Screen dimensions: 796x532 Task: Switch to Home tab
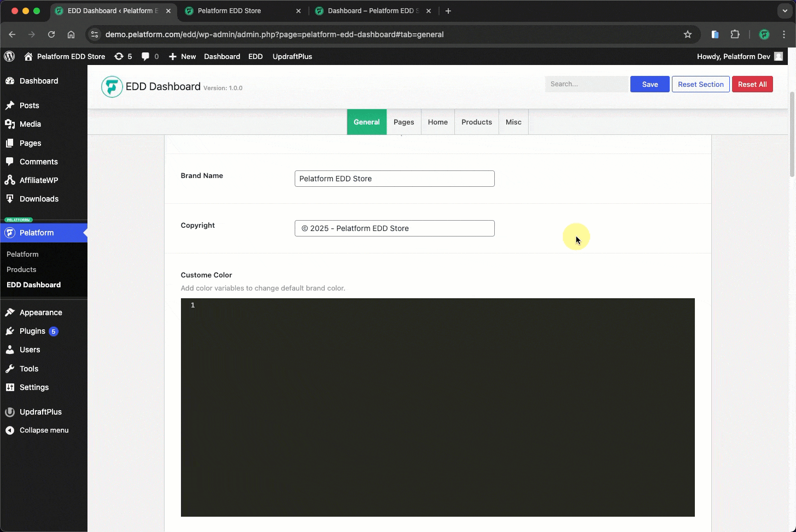[438, 122]
